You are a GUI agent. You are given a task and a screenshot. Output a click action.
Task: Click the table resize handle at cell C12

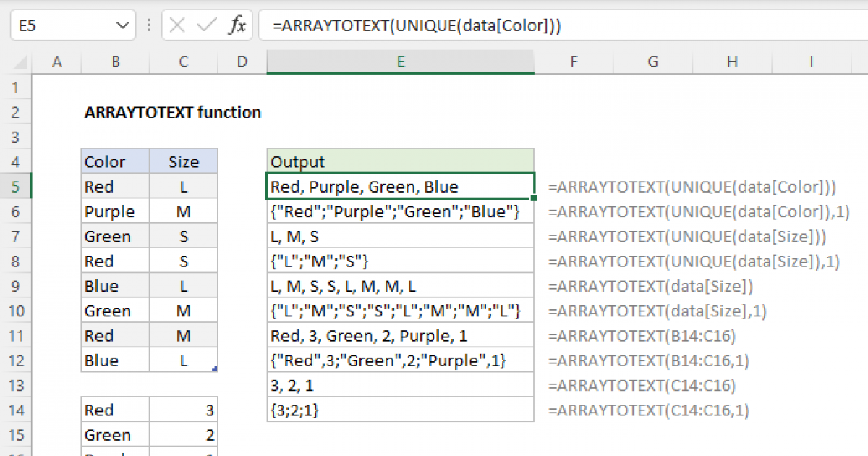click(214, 369)
